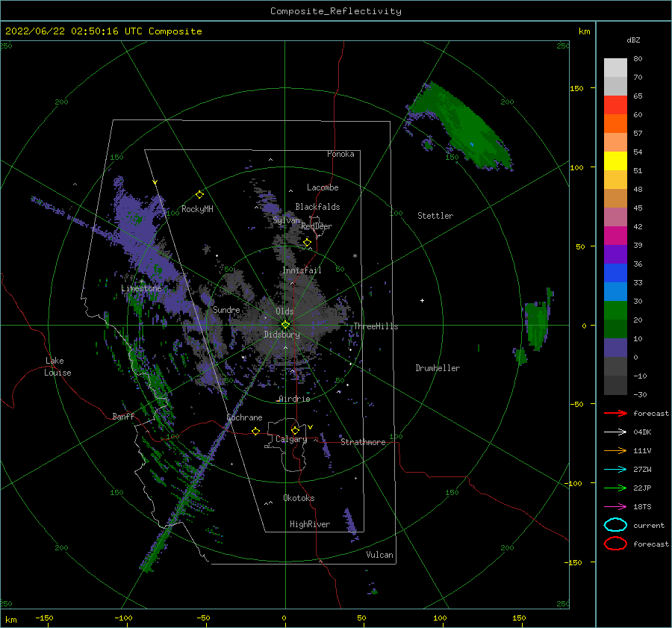
Task: Click the RockyMH label
Action: [x=197, y=209]
